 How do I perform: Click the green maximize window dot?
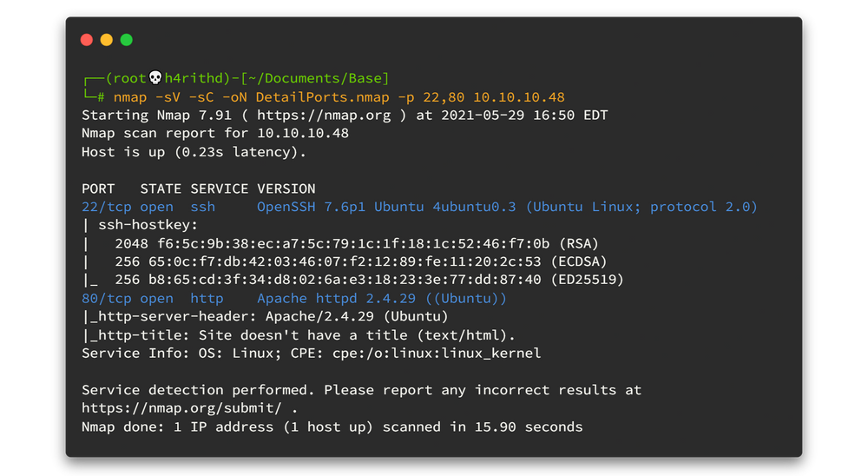[x=126, y=40]
